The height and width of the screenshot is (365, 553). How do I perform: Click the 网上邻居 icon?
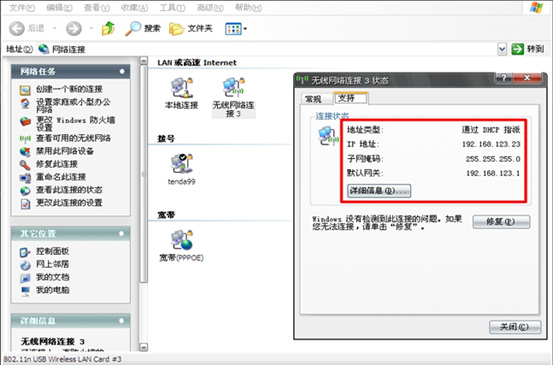click(25, 265)
